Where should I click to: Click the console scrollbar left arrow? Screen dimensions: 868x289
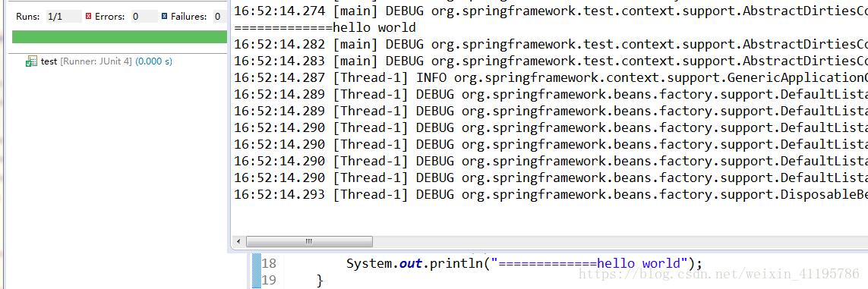point(238,241)
